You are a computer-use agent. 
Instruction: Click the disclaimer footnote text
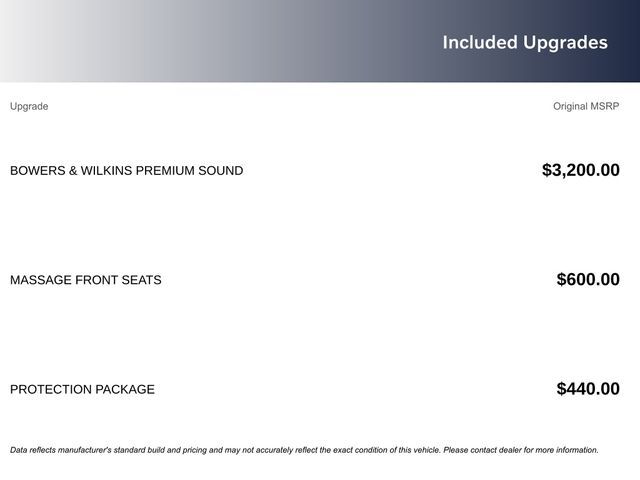click(304, 450)
